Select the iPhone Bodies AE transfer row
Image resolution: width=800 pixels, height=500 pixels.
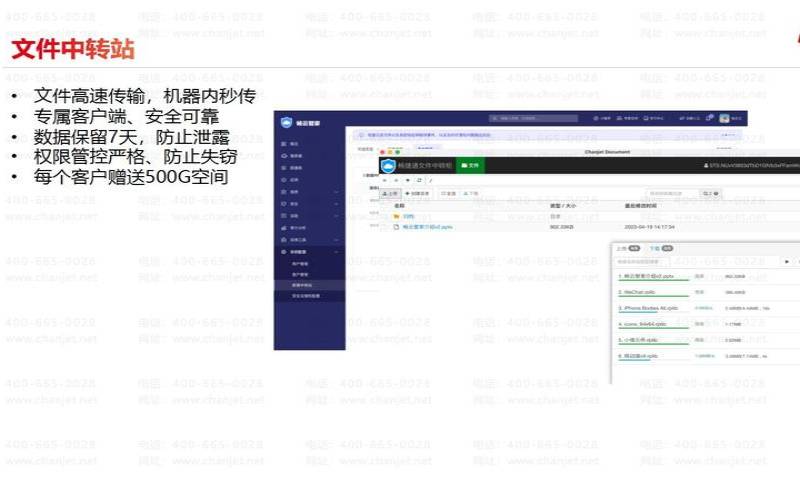coord(706,309)
